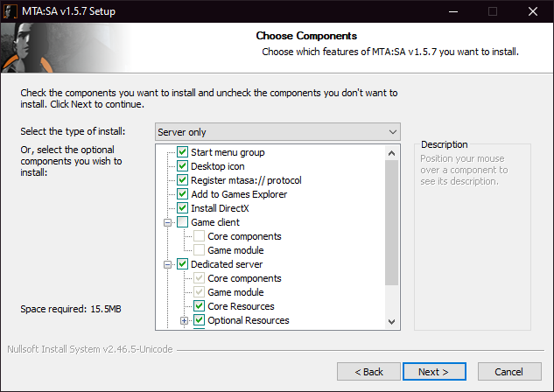Uncheck the Dedicated server checkbox
Viewport: 554px width, 392px height.
pyautogui.click(x=183, y=264)
